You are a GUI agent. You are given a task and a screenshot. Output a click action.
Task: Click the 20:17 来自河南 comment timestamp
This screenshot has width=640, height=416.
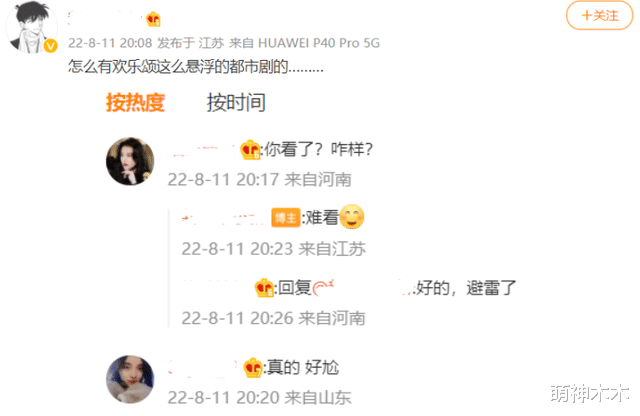[260, 180]
